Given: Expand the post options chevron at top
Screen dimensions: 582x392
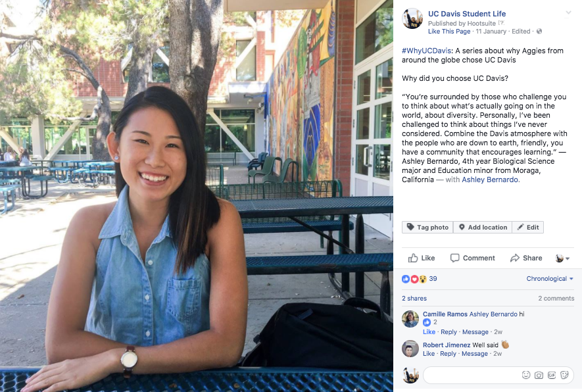Looking at the screenshot, I should [x=568, y=13].
